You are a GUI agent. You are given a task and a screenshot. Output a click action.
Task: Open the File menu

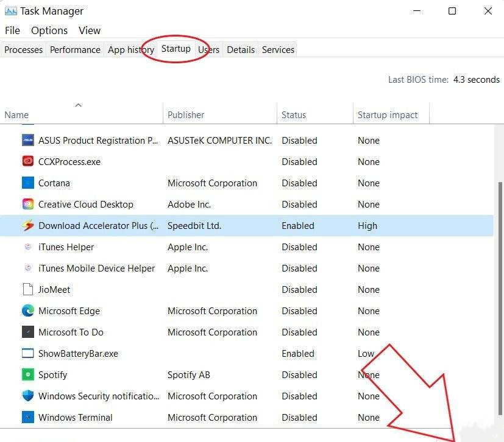(12, 30)
